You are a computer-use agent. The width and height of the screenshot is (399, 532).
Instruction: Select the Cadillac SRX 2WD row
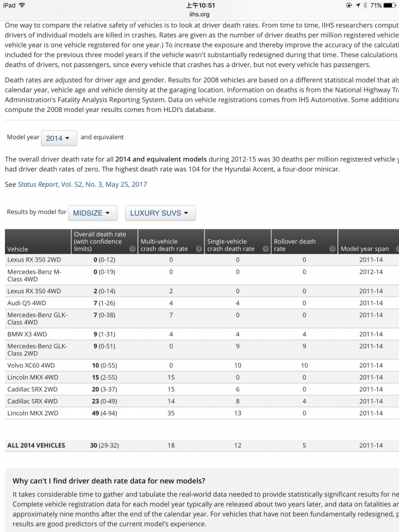tap(202, 389)
